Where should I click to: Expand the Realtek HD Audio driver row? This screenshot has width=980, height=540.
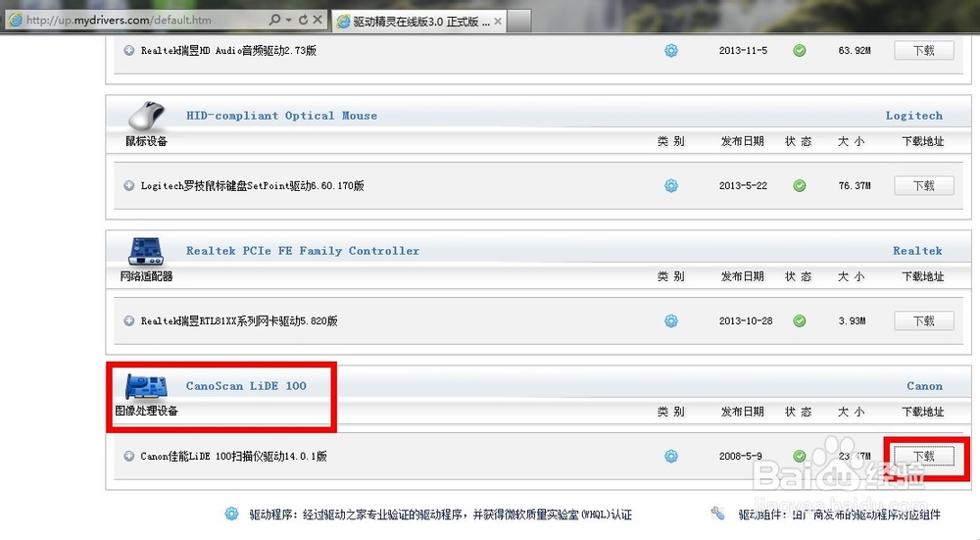point(128,51)
